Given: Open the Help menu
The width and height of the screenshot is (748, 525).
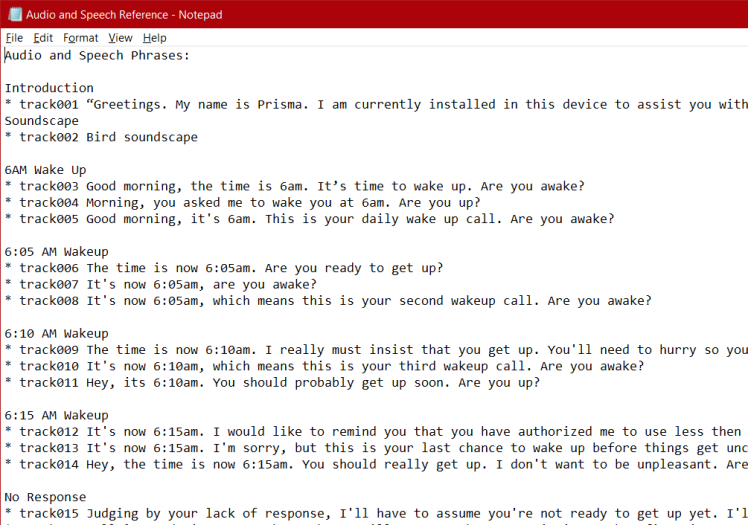Looking at the screenshot, I should pyautogui.click(x=155, y=38).
